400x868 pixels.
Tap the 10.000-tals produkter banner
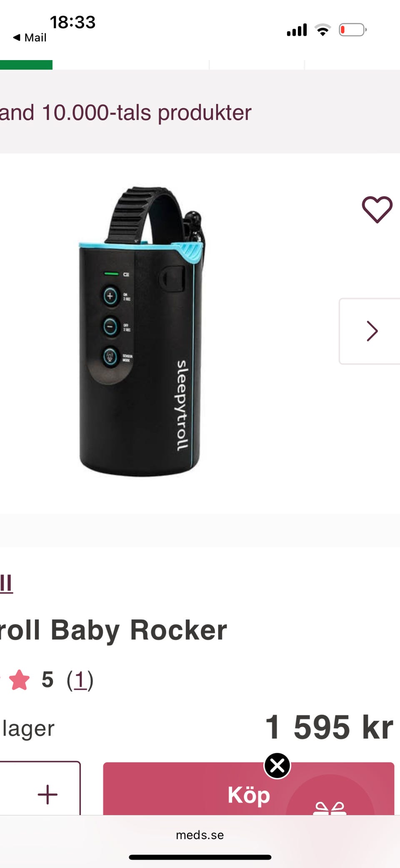(126, 113)
